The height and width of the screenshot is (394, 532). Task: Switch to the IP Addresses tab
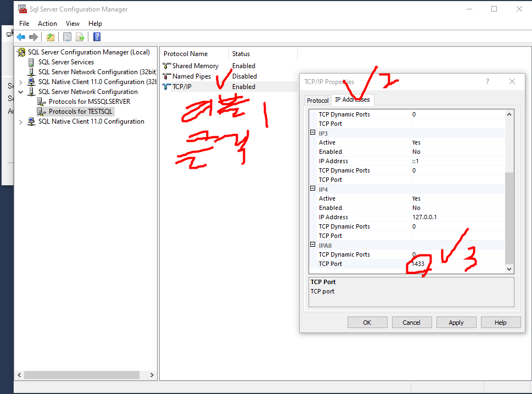tap(352, 99)
